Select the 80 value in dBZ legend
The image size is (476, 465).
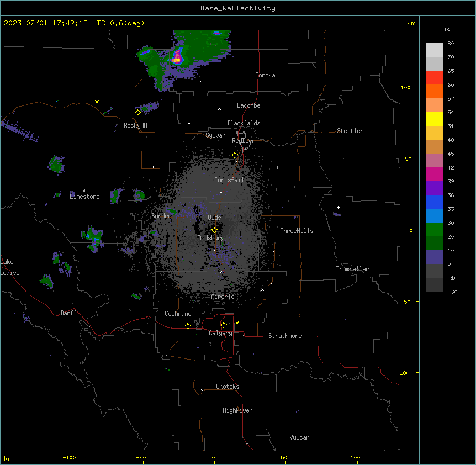coord(451,44)
